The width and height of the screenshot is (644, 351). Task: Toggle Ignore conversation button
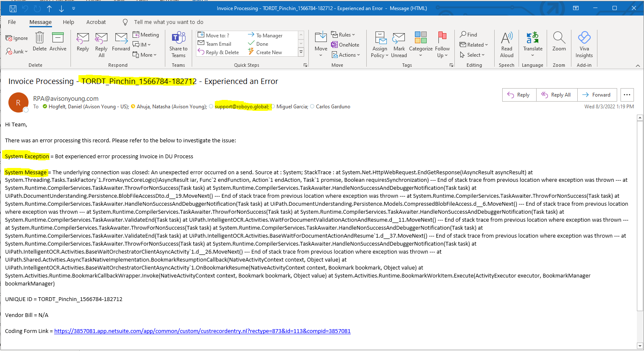click(x=17, y=38)
